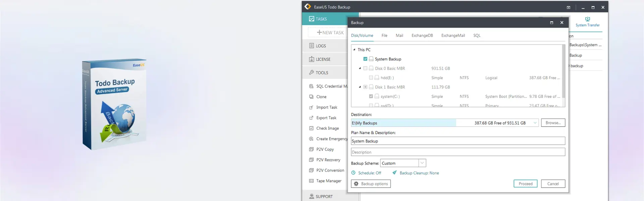Click the disk list vertical scrollbar
The image size is (644, 201).
tap(563, 72)
